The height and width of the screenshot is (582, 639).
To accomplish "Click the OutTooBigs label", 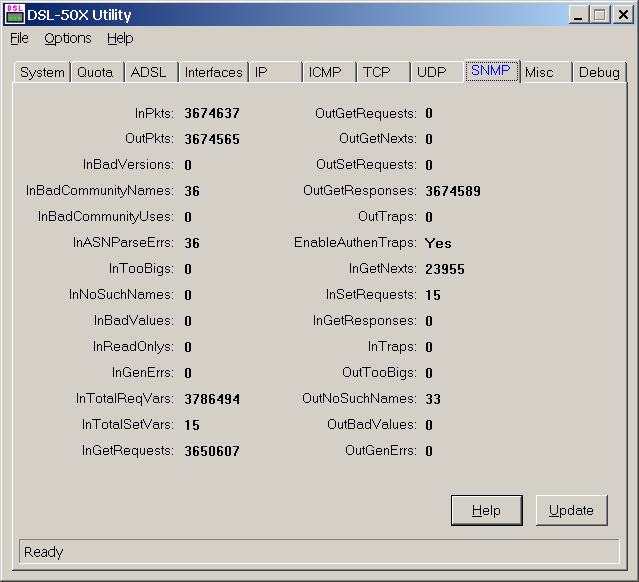I will point(379,373).
